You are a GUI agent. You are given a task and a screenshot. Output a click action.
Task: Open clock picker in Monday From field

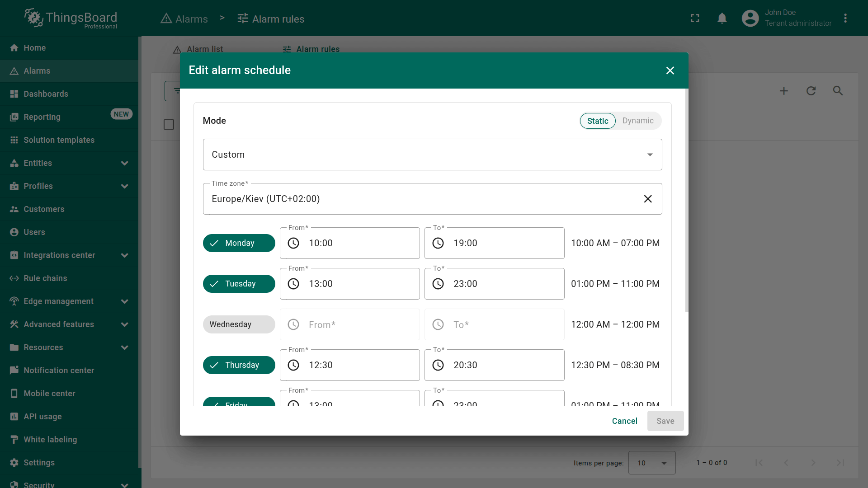click(293, 243)
